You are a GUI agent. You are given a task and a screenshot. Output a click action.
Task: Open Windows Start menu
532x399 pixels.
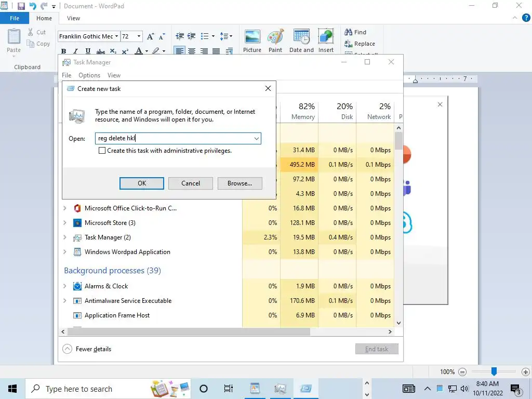[x=12, y=389]
